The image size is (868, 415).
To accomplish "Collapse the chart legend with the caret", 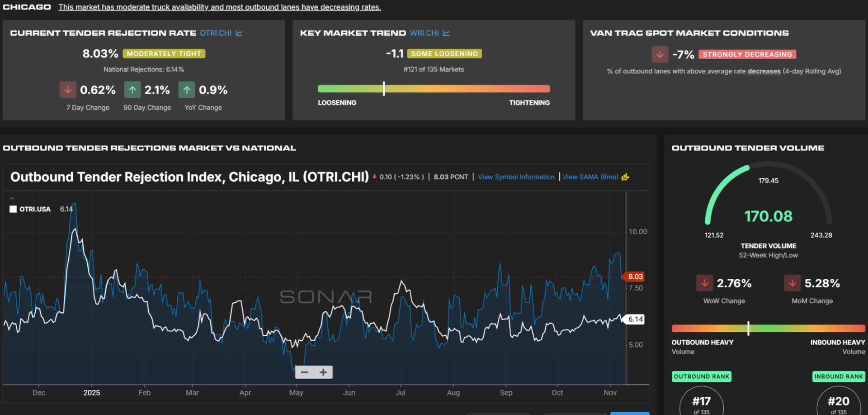I will click(12, 198).
